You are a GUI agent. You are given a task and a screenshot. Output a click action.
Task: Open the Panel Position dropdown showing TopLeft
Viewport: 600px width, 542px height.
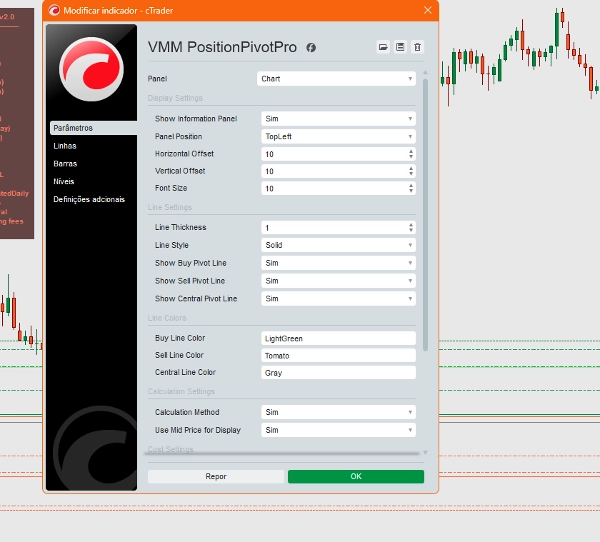coord(339,136)
